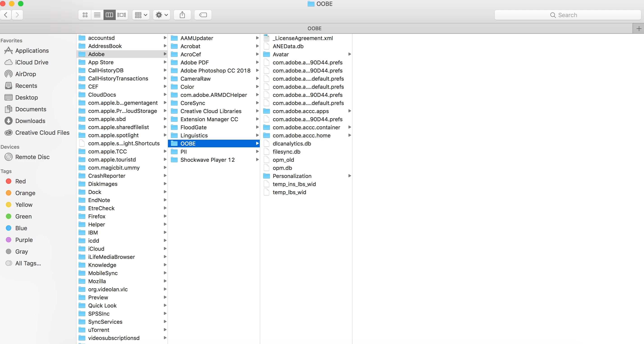Image resolution: width=644 pixels, height=344 pixels.
Task: Open the Downloads sidebar item
Action: point(30,121)
